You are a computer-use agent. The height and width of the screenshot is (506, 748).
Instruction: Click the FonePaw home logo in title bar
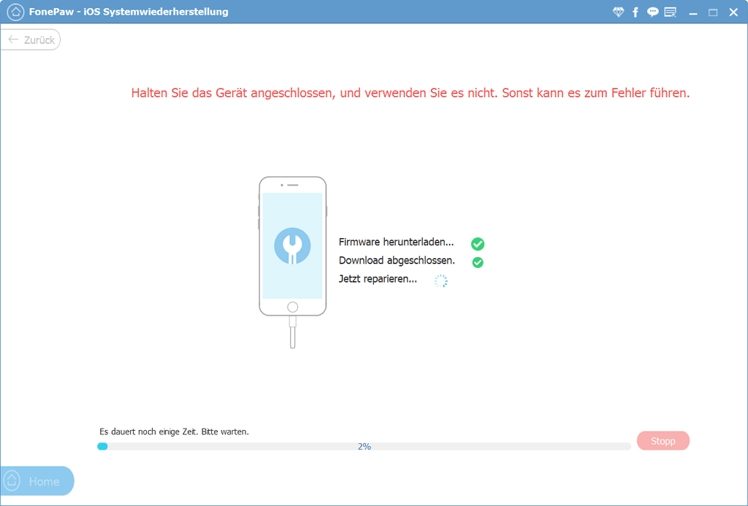pos(16,12)
